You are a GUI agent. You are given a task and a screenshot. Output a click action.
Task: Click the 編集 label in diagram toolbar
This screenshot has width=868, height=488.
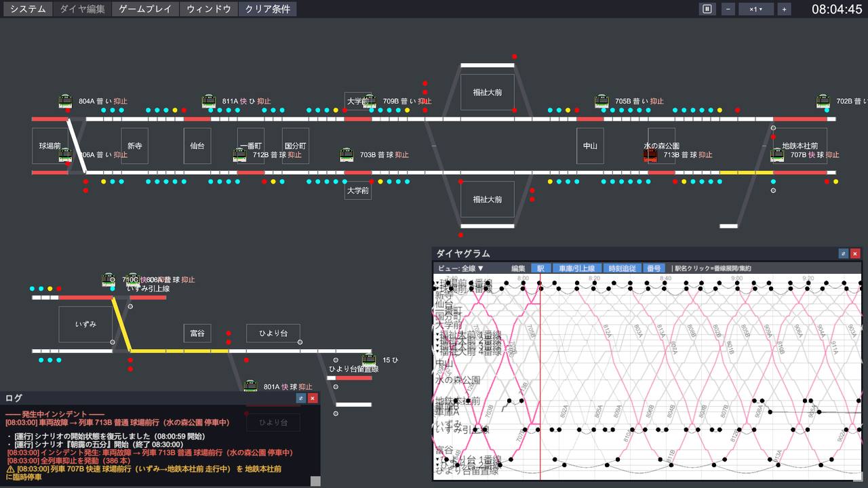point(518,268)
